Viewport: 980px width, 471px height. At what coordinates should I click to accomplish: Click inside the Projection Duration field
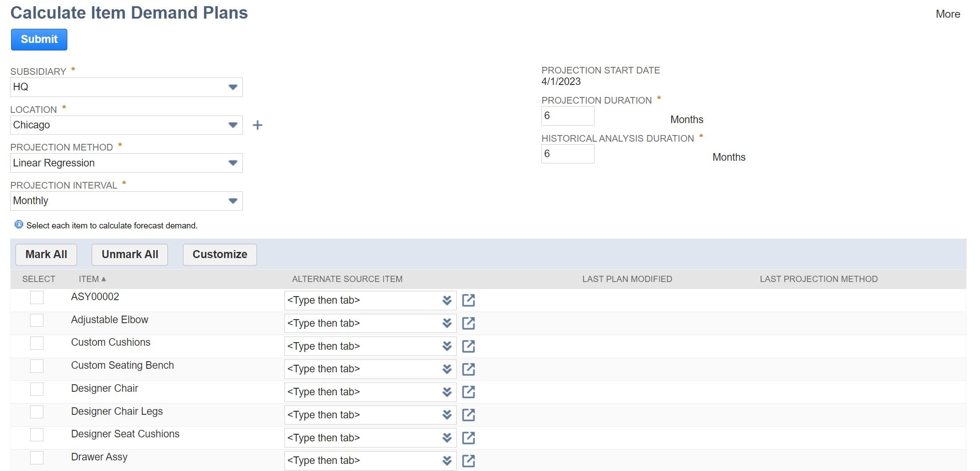coord(568,116)
